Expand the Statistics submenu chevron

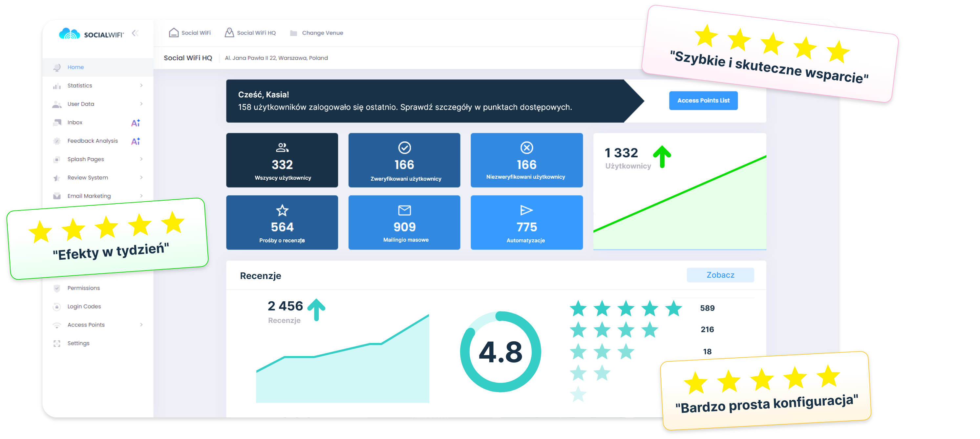[x=141, y=86]
